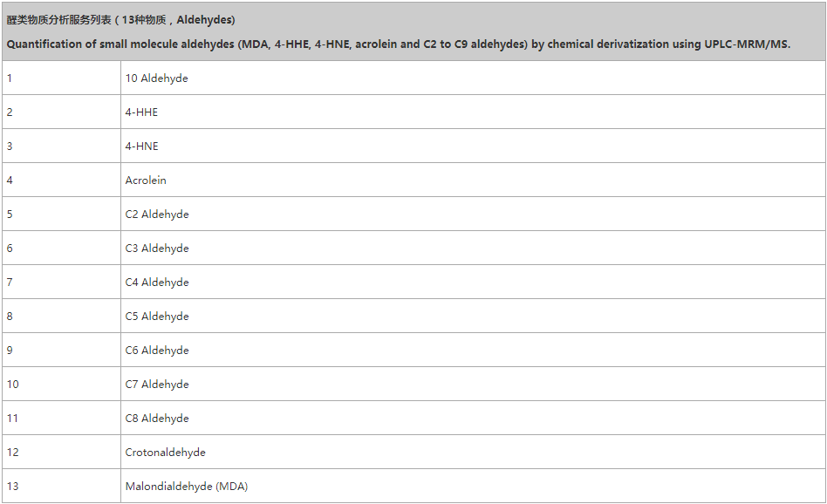
Task: Select the C5 Aldehyde entry
Action: 157,317
